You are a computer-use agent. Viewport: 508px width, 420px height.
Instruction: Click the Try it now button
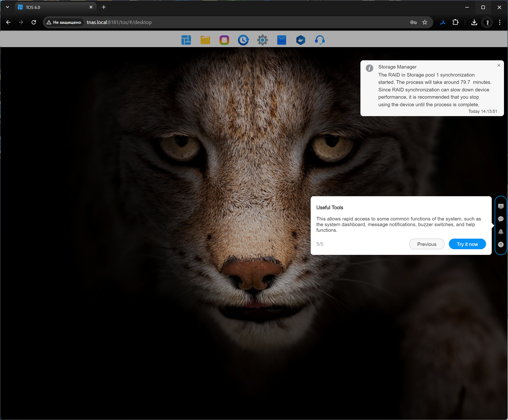pyautogui.click(x=467, y=244)
